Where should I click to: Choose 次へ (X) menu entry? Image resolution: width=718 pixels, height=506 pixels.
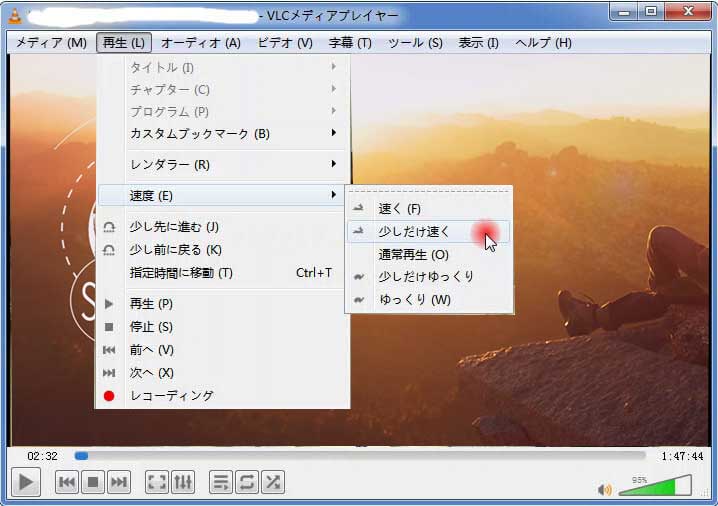pos(223,373)
